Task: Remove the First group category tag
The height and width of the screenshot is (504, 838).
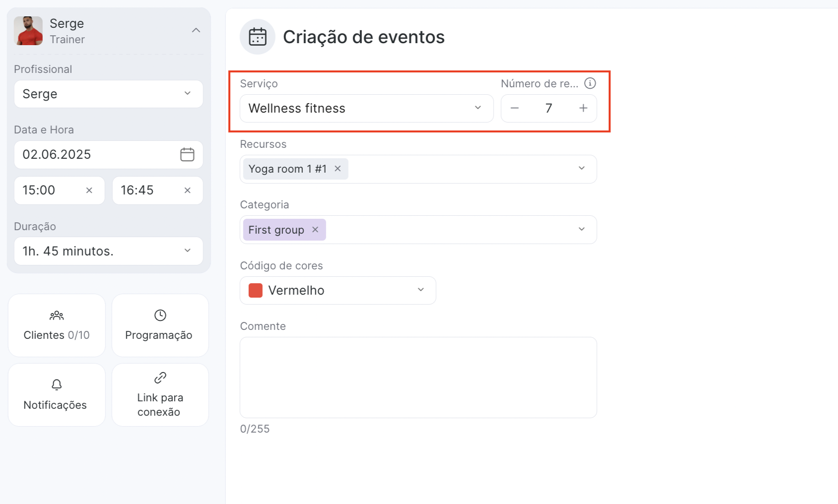Action: click(315, 230)
